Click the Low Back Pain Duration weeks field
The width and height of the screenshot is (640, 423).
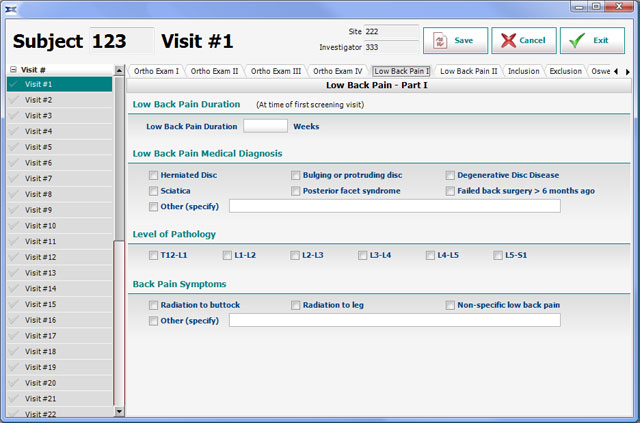265,127
